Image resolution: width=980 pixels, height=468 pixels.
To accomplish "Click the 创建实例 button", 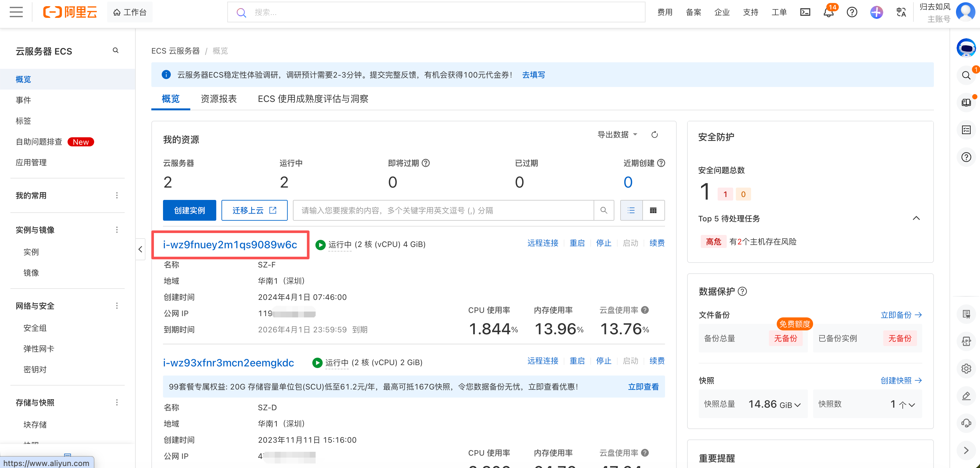I will 189,210.
